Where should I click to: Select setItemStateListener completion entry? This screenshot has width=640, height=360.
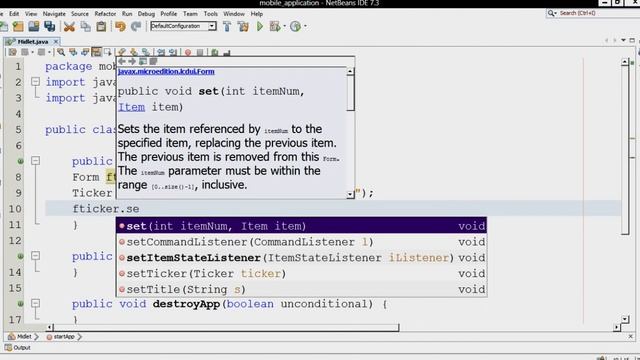[x=301, y=258]
